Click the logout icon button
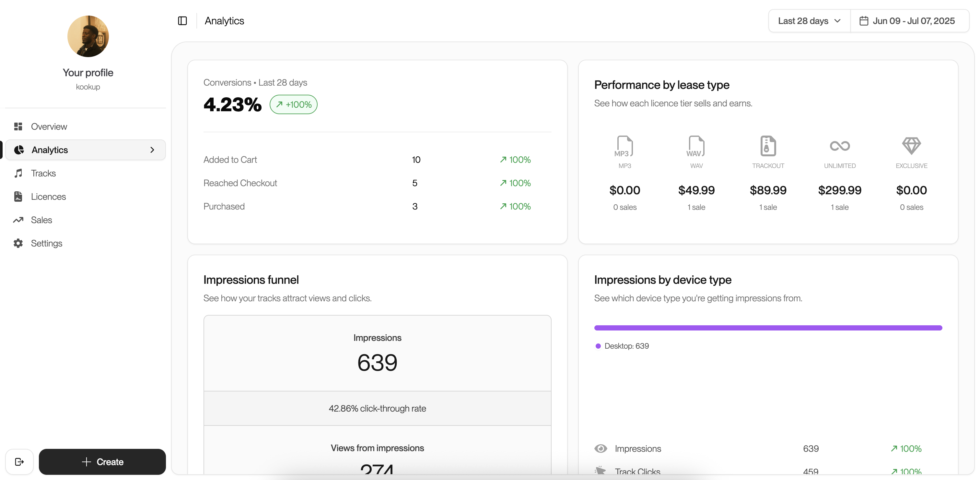Screen dimensions: 980x480 click(19, 462)
